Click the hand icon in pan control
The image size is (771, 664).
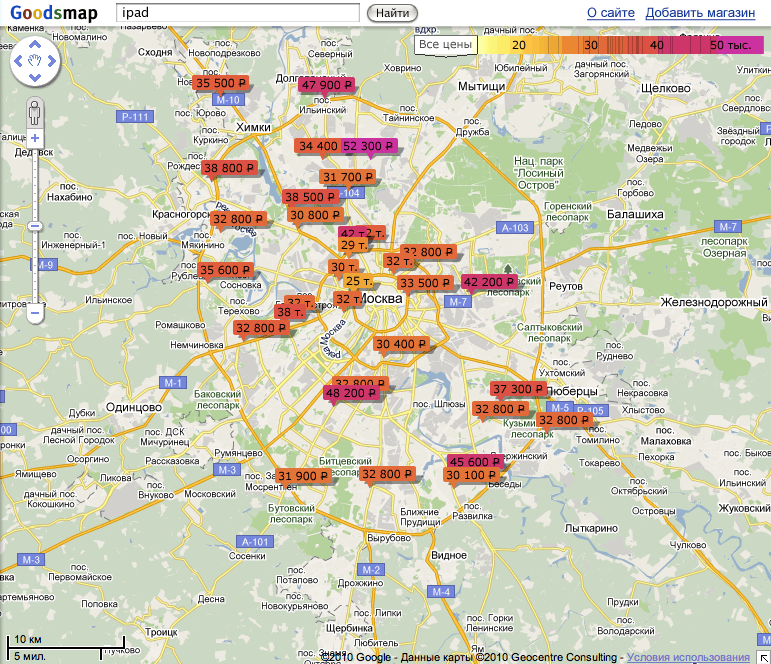coord(35,62)
